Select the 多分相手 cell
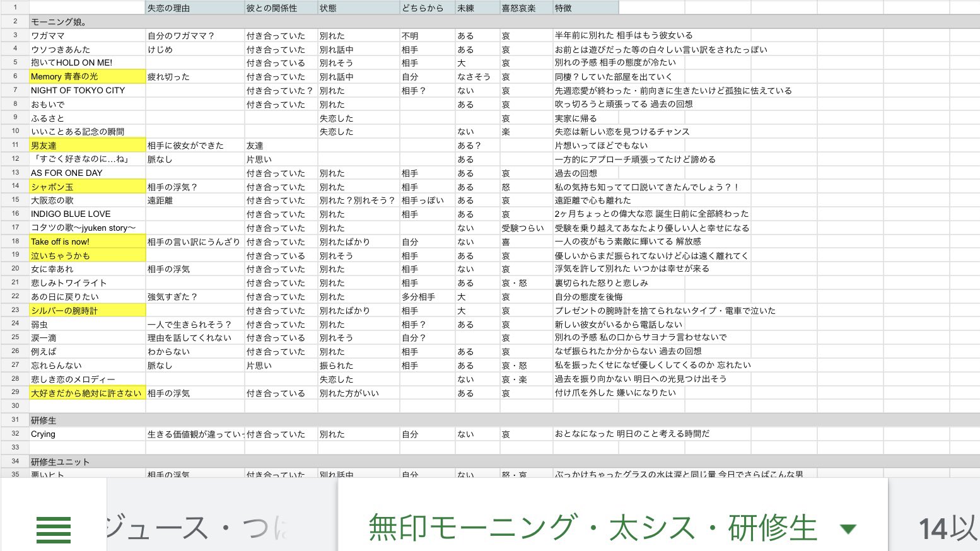 coord(428,296)
